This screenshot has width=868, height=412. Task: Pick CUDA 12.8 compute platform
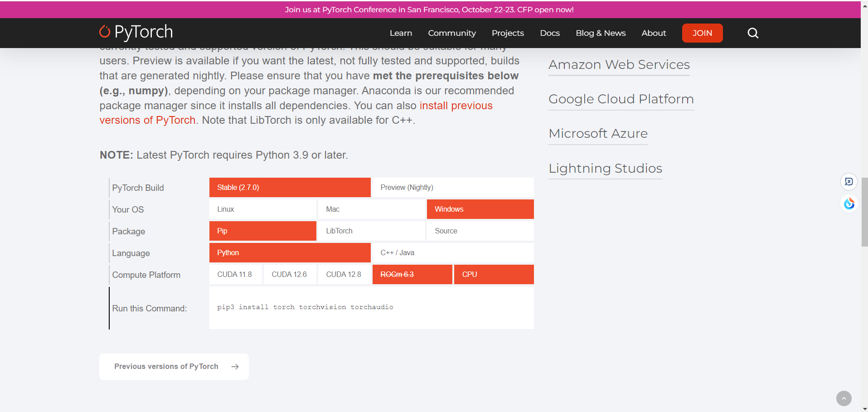pos(344,274)
